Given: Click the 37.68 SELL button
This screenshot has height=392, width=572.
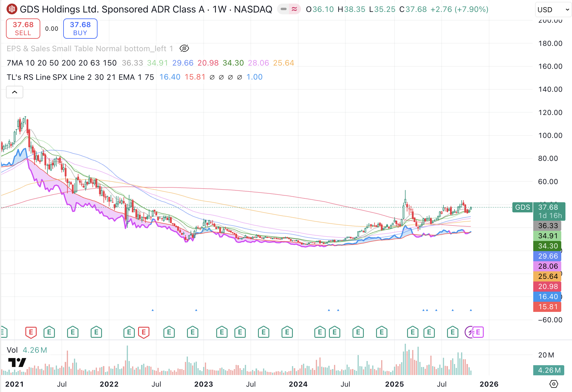Looking at the screenshot, I should pos(23,29).
